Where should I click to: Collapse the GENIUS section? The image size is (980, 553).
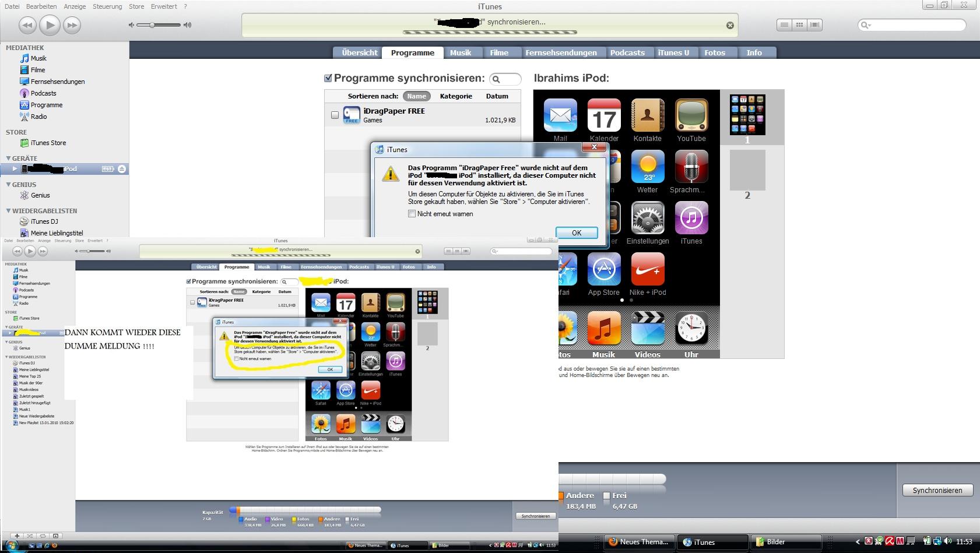coord(8,184)
